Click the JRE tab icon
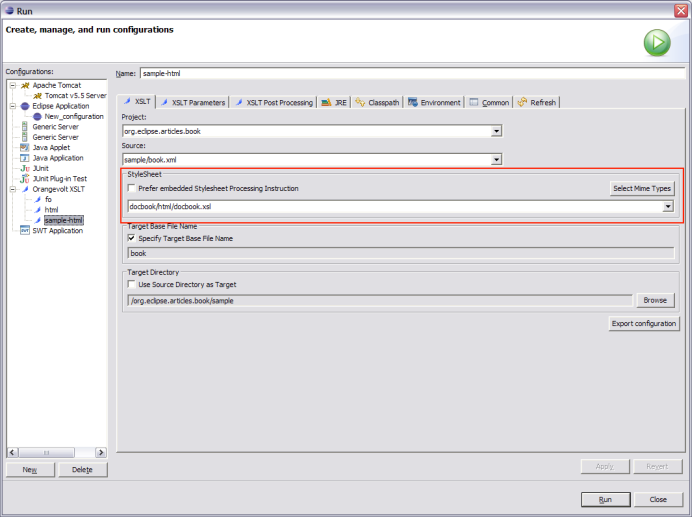 point(326,102)
